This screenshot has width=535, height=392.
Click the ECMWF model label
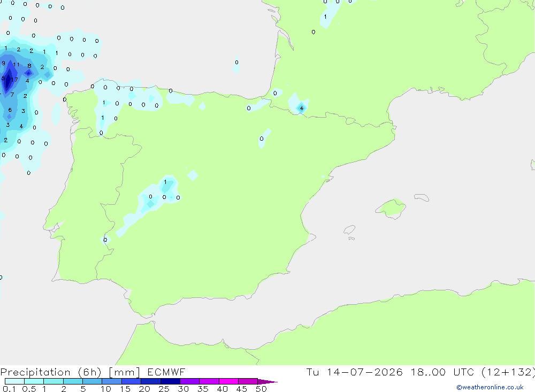tap(166, 372)
